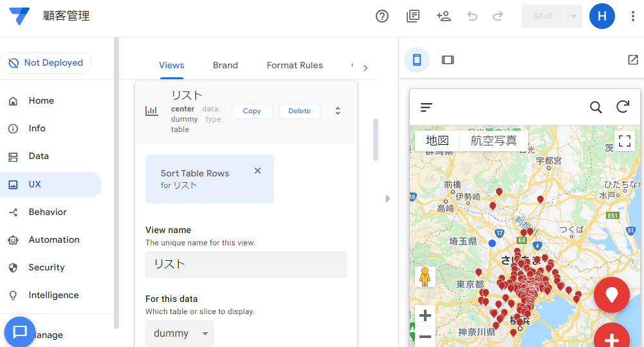Screen dimensions: 644x347
Task: Switch map to 航空写真 view
Action: (x=493, y=140)
